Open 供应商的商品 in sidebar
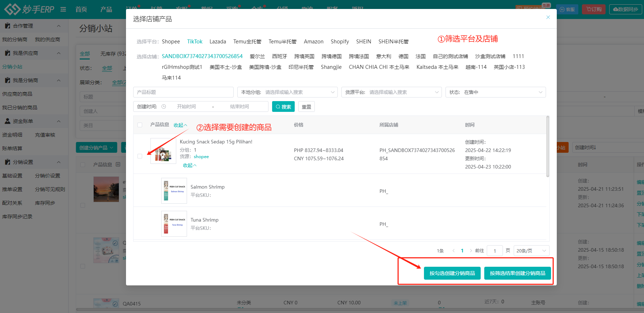The image size is (644, 313). [x=17, y=94]
